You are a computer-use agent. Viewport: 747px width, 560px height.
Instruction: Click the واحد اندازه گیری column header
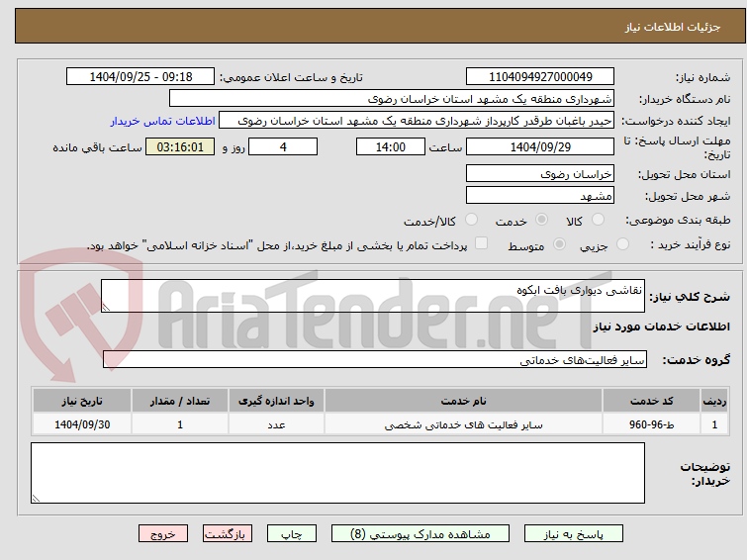point(276,401)
